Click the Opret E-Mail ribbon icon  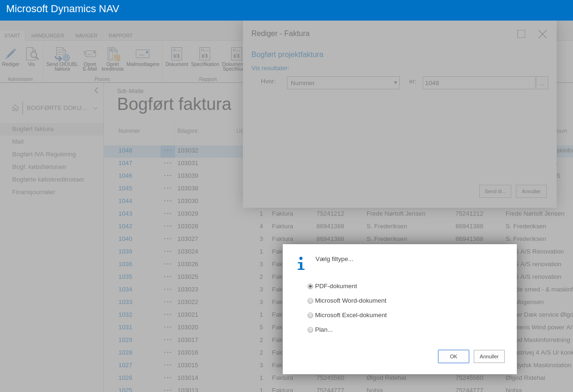pos(89,54)
